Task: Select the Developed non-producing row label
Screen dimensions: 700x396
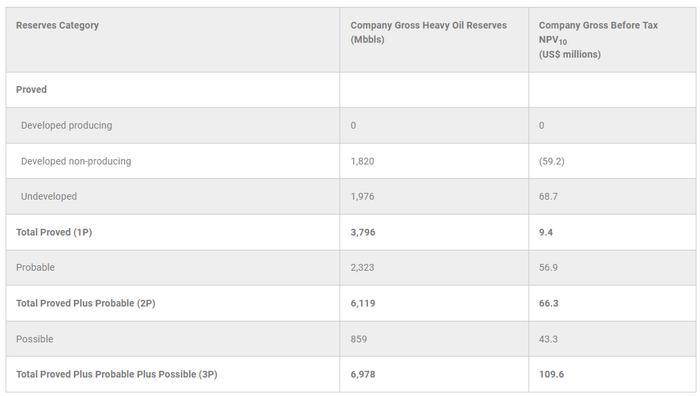Action: click(x=76, y=161)
